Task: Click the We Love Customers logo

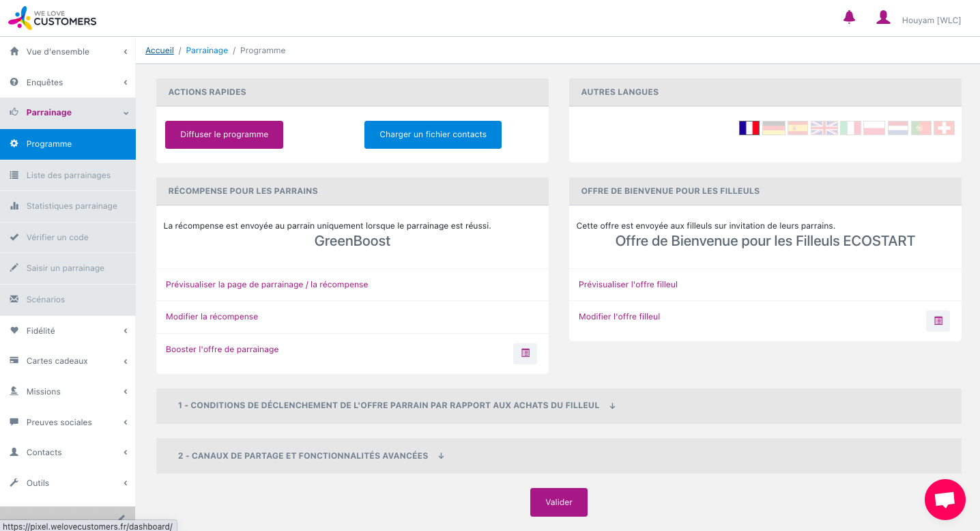Action: (x=53, y=18)
